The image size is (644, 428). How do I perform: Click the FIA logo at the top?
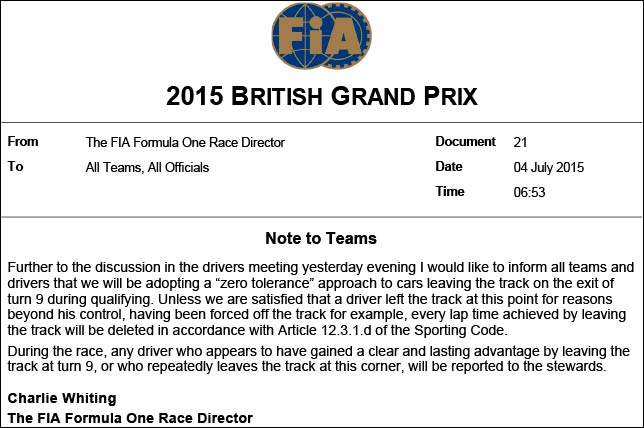321,39
